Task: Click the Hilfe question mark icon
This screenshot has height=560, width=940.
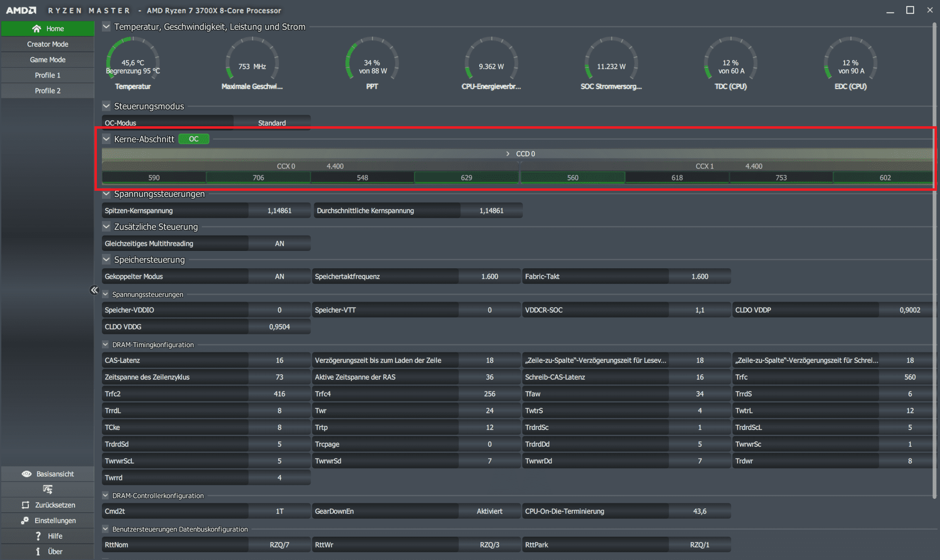Action: coord(38,536)
